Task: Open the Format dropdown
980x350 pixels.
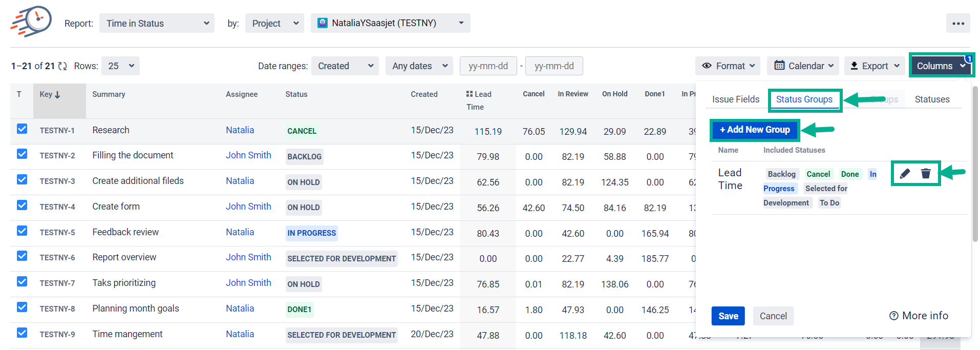Action: click(728, 66)
